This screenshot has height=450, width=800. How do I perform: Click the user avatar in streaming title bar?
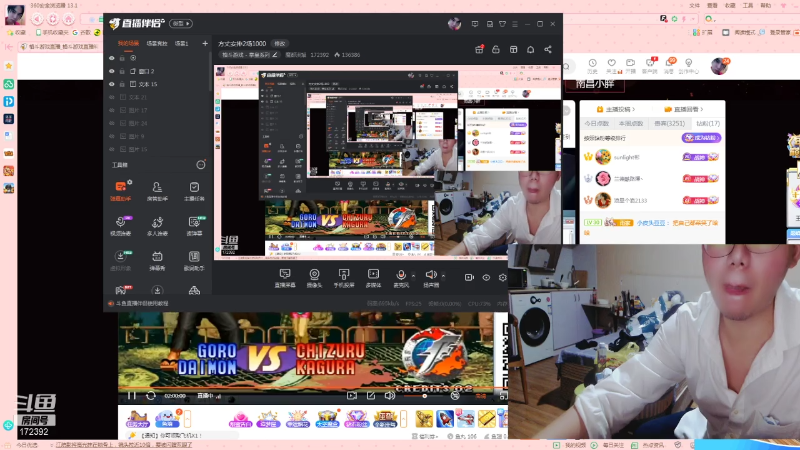pos(454,23)
